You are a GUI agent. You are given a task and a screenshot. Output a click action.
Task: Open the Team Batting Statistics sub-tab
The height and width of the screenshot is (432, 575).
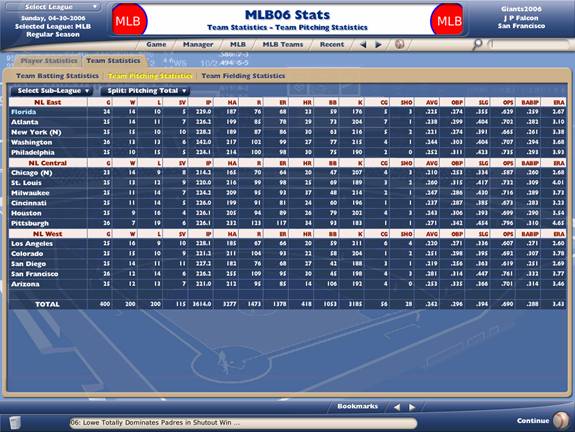(x=57, y=76)
